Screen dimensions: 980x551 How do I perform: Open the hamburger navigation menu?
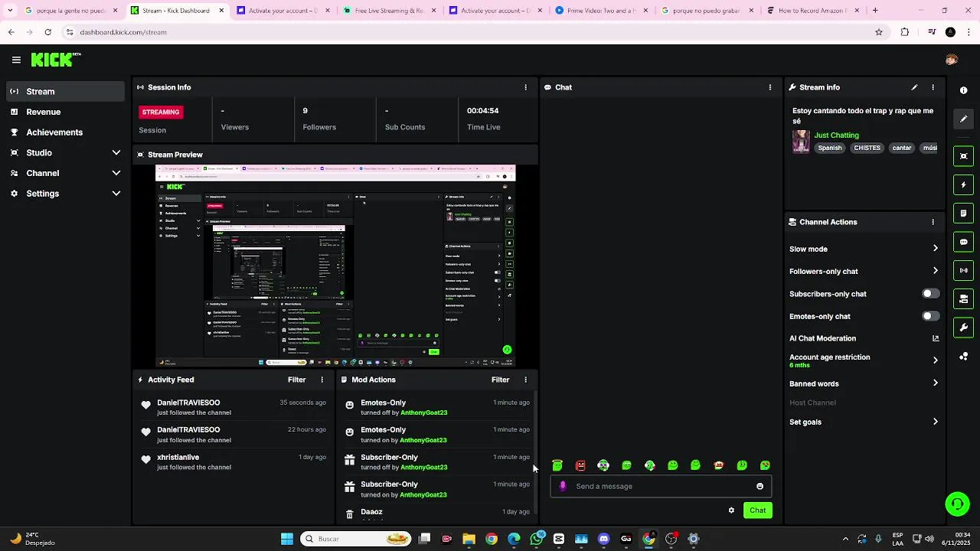point(16,60)
